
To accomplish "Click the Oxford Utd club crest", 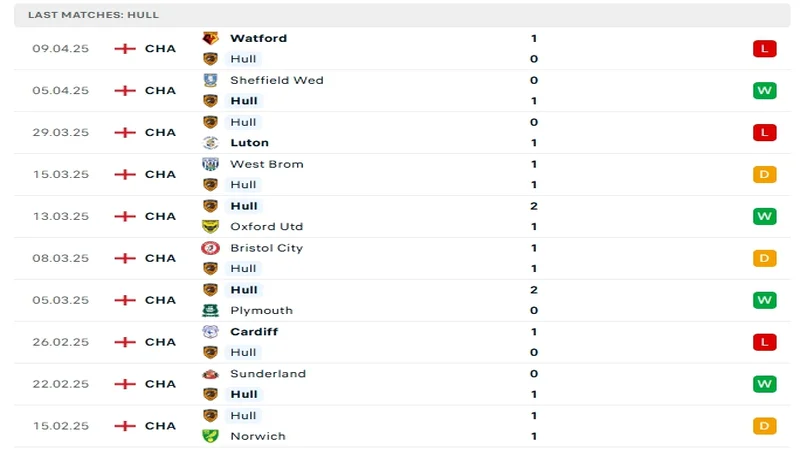I will point(210,227).
